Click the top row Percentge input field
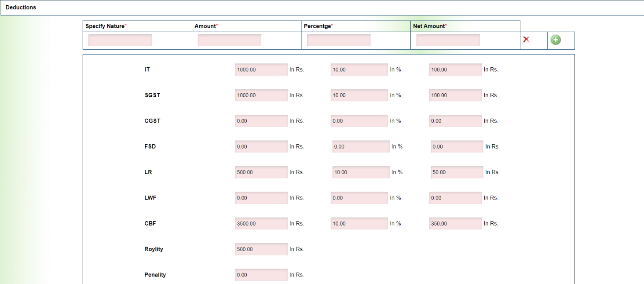Viewport: 644px width, 284px height. coord(339,40)
